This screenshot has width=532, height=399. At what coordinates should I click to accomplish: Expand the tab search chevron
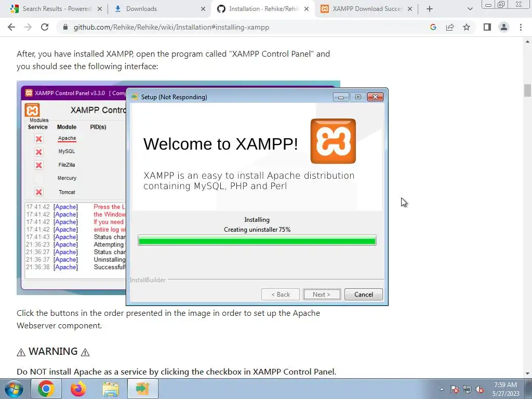(470, 9)
